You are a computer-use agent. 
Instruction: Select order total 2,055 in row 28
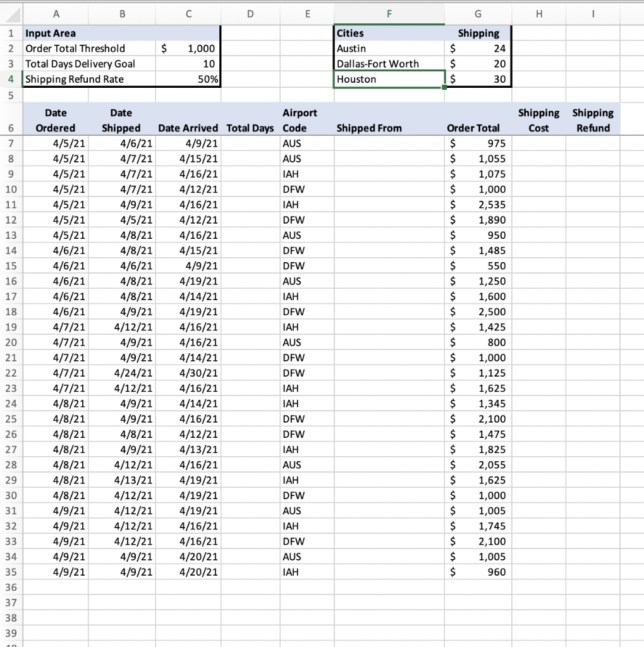(478, 464)
